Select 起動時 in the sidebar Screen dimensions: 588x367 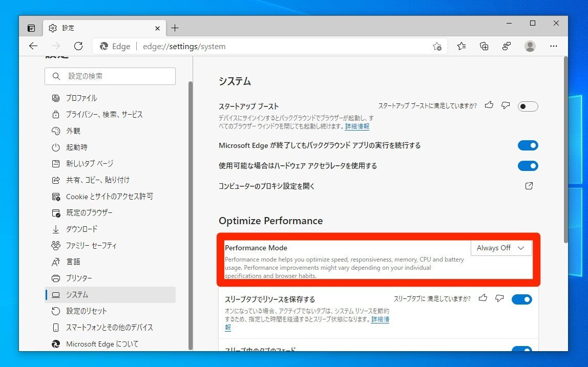coord(110,147)
